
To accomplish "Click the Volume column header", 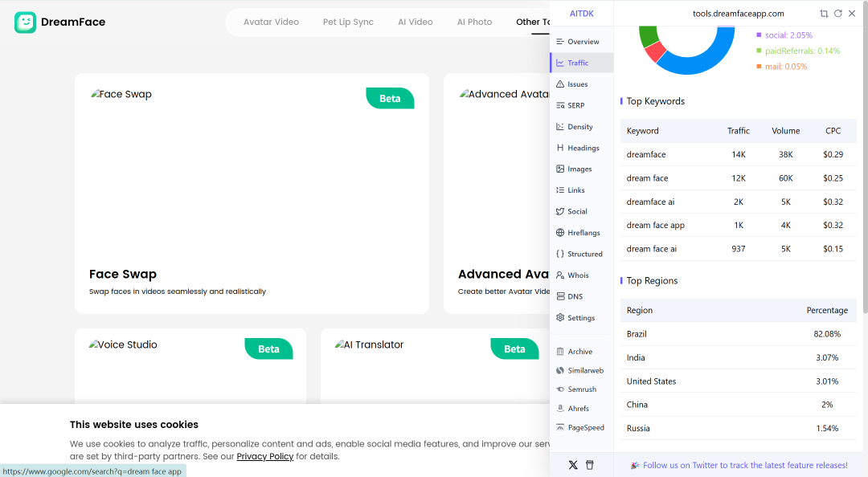I will (x=785, y=131).
